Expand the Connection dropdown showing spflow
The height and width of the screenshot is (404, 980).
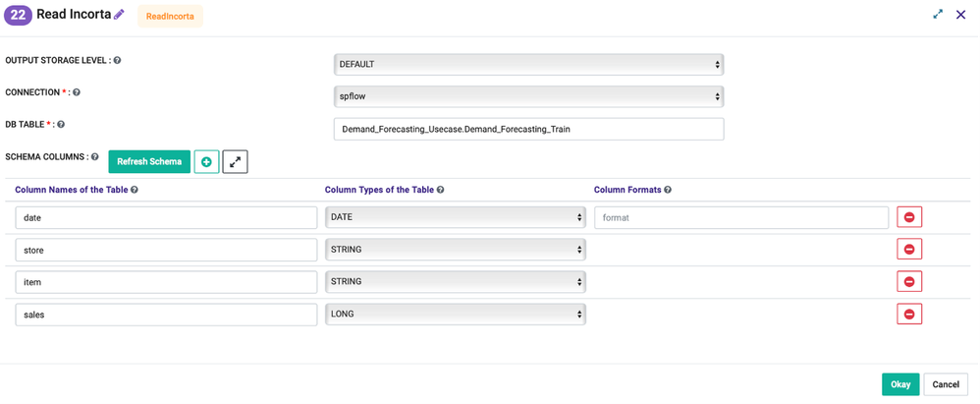click(528, 96)
